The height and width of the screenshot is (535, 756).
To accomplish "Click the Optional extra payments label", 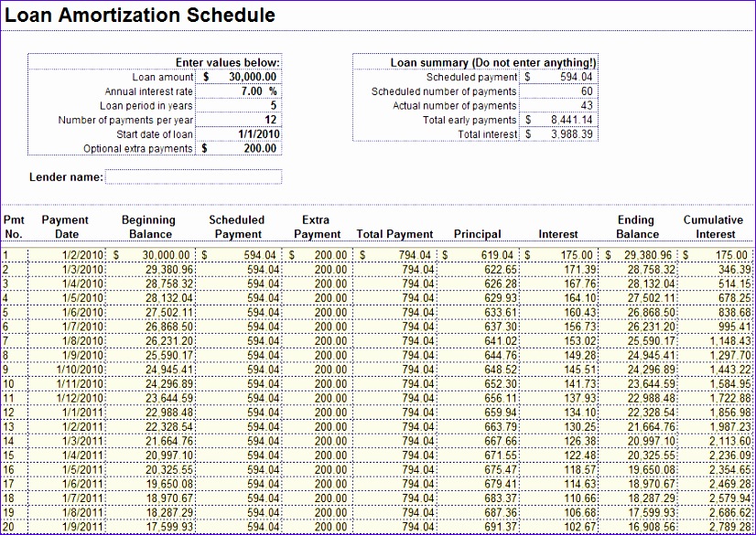I will [138, 149].
